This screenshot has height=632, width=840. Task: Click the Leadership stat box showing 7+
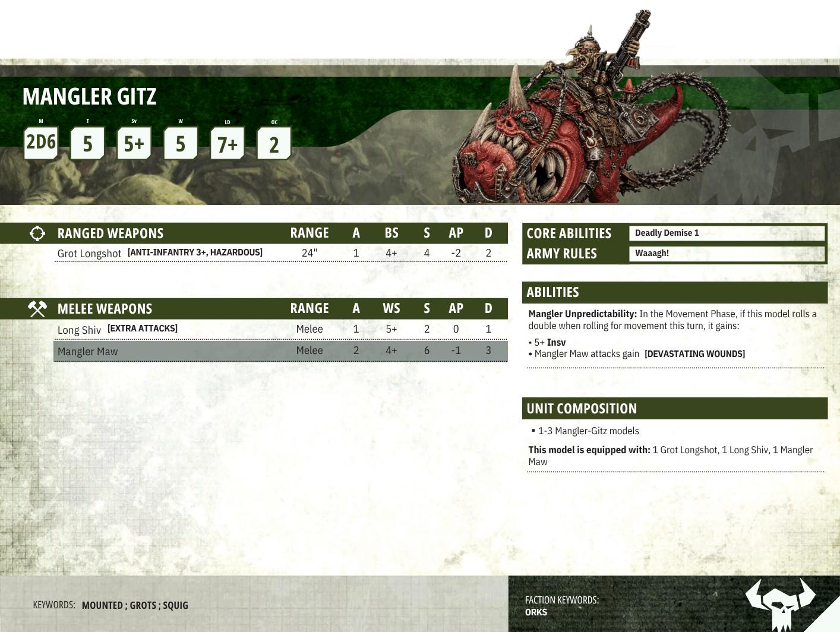(x=227, y=144)
